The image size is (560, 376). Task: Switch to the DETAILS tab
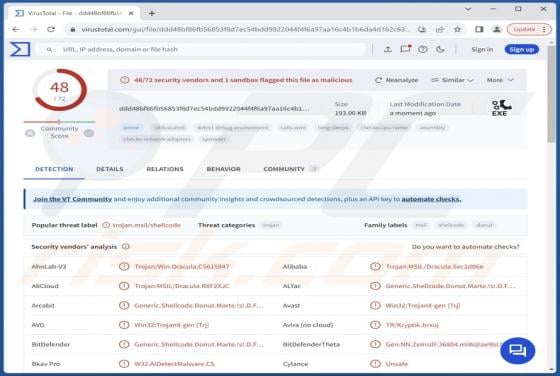click(x=110, y=169)
